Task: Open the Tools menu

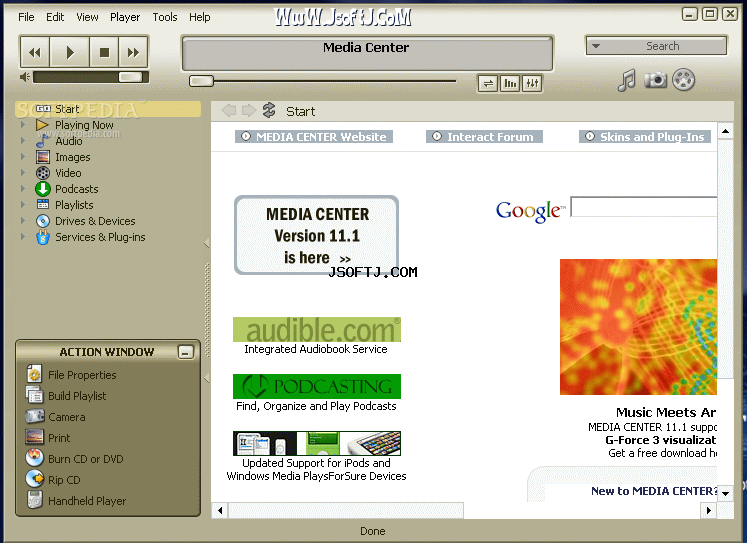Action: [x=165, y=17]
